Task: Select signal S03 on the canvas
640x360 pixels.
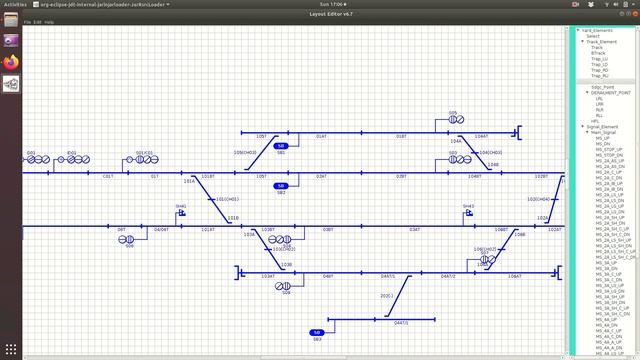Action: 460,159
